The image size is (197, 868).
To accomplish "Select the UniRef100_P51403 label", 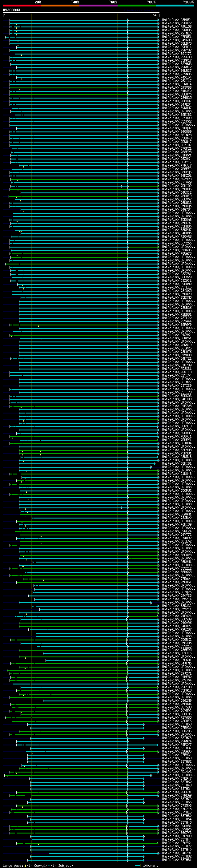I will coord(176,772).
